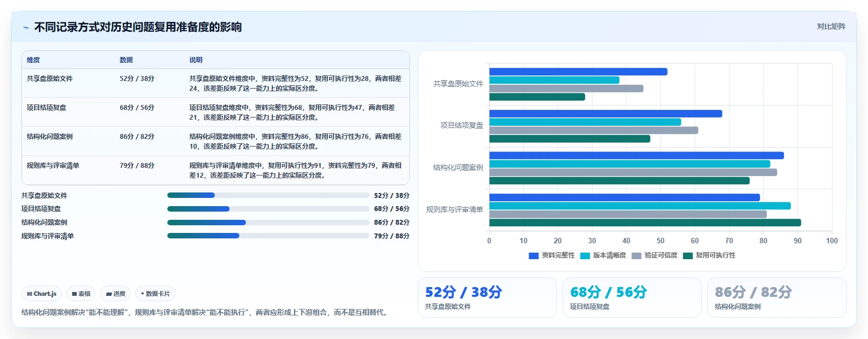
Task: Click the gray 验证可信度 bar for 共享盘原始文件
Action: click(x=566, y=89)
